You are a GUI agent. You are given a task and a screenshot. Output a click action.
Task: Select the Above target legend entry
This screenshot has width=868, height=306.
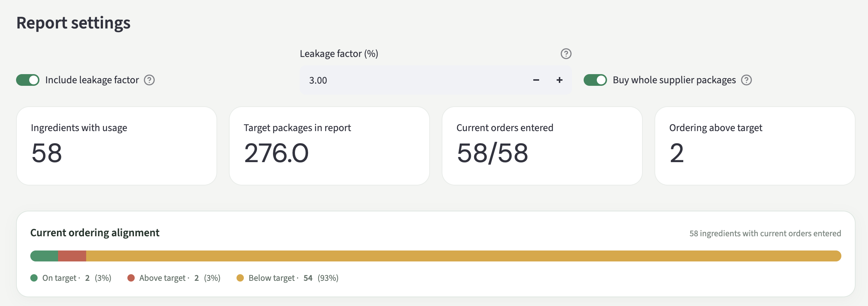tap(174, 278)
